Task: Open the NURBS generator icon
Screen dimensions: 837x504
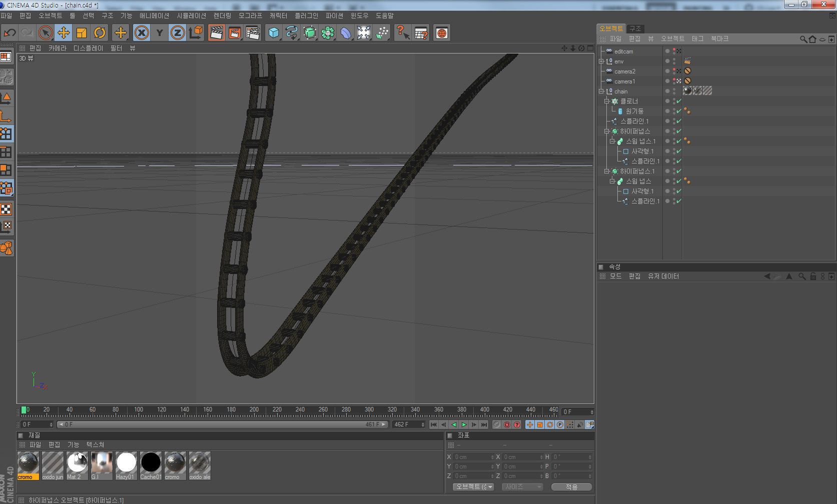Action: click(310, 33)
